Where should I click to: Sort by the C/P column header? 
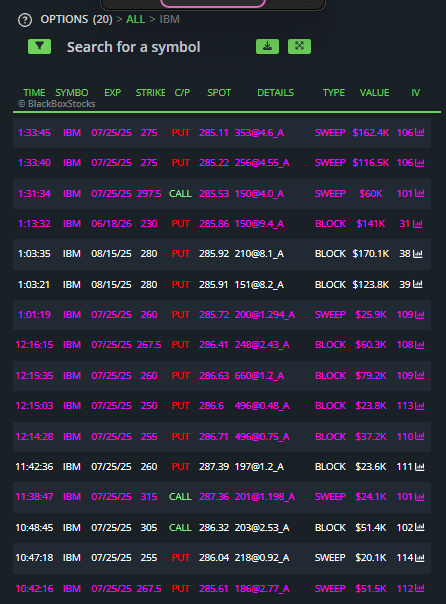[x=182, y=92]
